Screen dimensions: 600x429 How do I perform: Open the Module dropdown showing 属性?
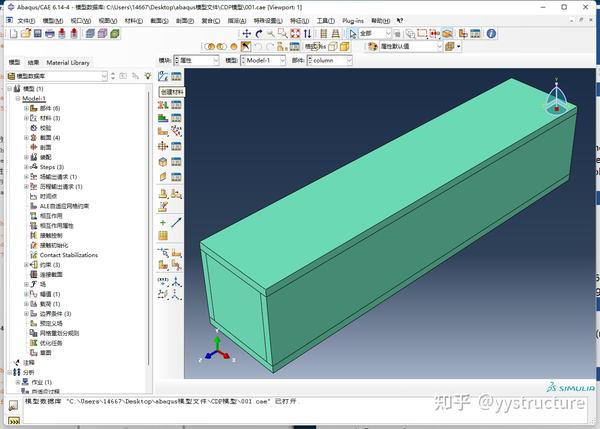click(x=196, y=60)
